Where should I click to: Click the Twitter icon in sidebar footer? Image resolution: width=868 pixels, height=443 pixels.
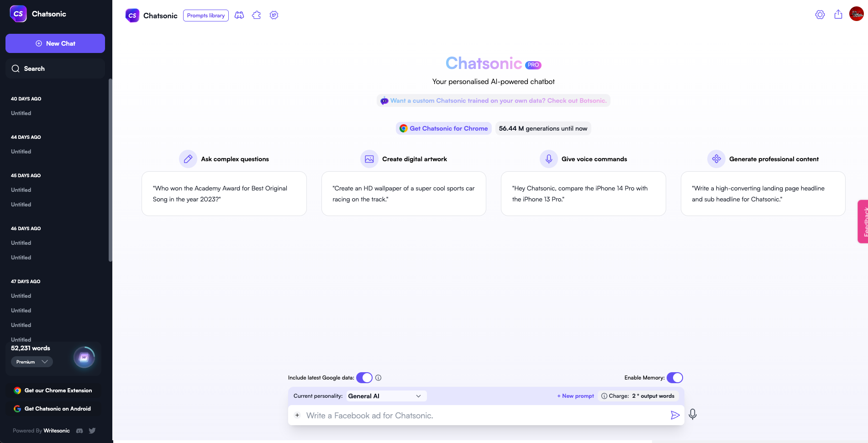click(x=92, y=431)
